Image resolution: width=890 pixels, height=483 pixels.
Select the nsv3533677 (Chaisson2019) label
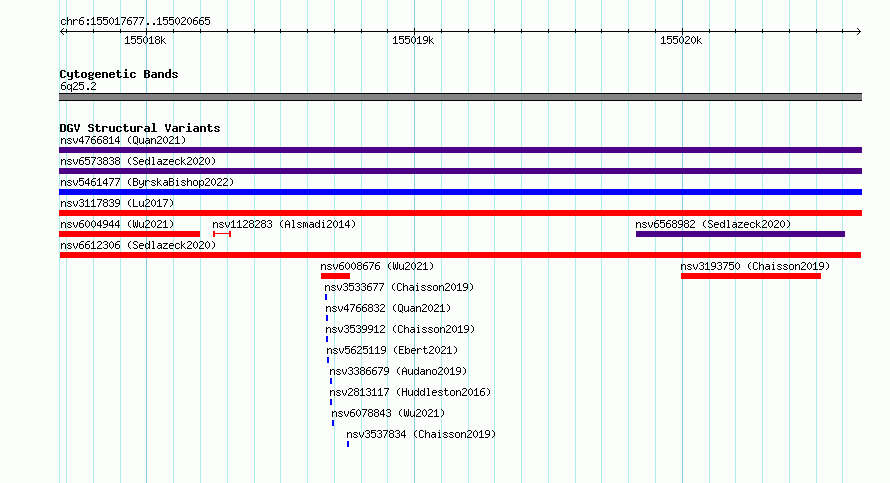click(399, 287)
